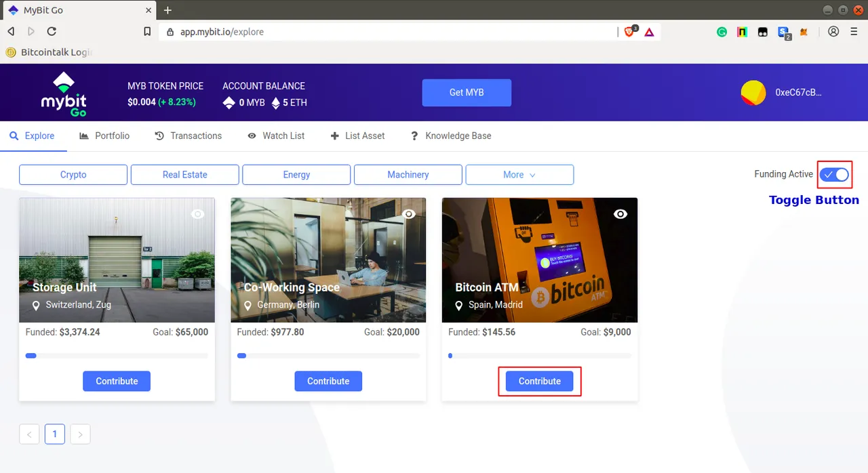
Task: Click the Storage Unit funding progress bar
Action: pyautogui.click(x=117, y=356)
